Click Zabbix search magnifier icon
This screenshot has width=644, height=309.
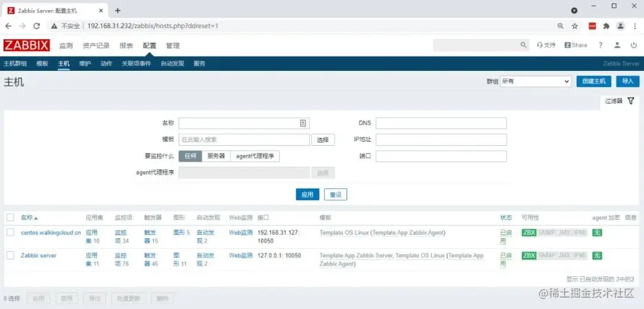pos(524,45)
